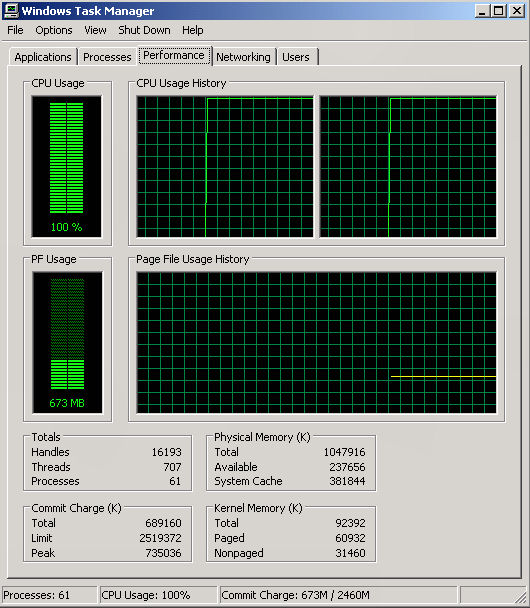This screenshot has height=608, width=530.
Task: Click the Task Manager title bar icon
Action: pos(11,10)
